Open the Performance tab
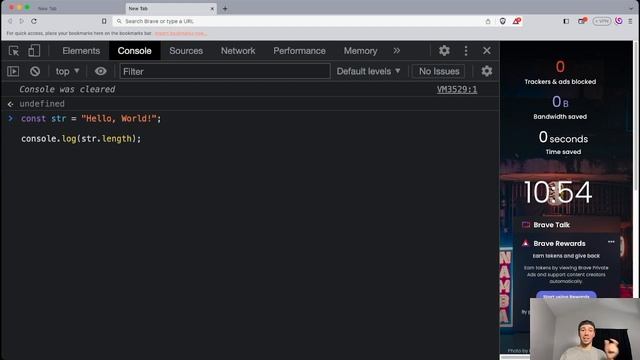 click(x=299, y=51)
